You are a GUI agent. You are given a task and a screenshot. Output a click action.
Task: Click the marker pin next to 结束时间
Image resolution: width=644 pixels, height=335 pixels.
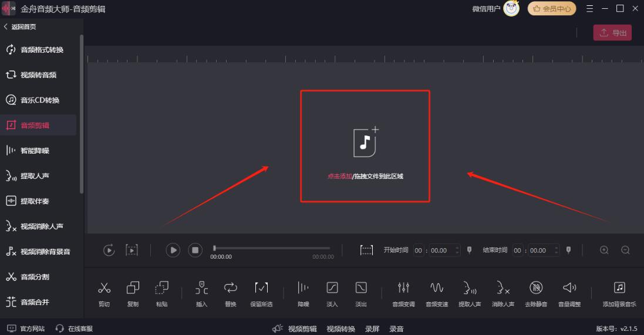(x=568, y=250)
